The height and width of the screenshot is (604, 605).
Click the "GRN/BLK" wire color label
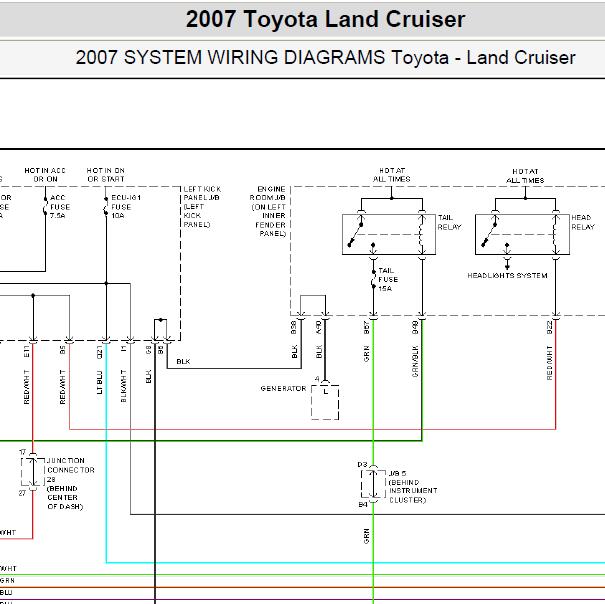point(415,361)
